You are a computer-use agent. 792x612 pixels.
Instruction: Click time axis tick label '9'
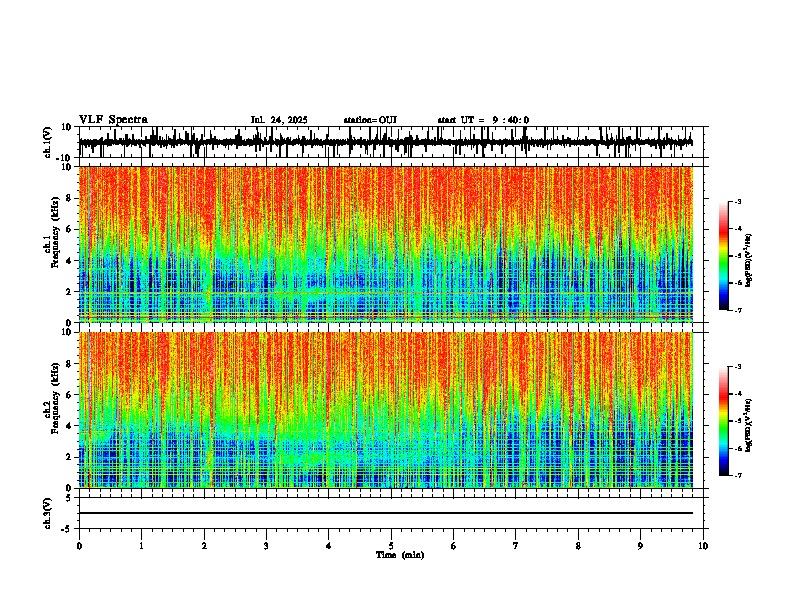[x=640, y=546]
